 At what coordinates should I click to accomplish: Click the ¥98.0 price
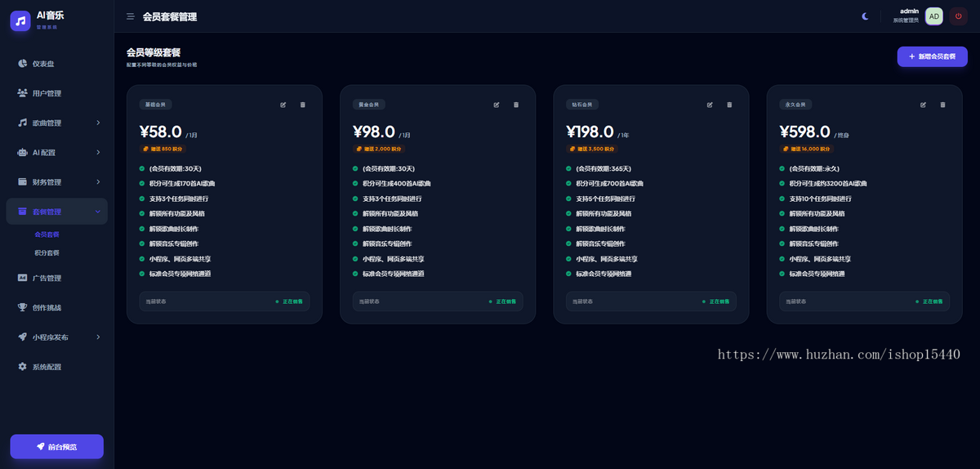(x=374, y=132)
